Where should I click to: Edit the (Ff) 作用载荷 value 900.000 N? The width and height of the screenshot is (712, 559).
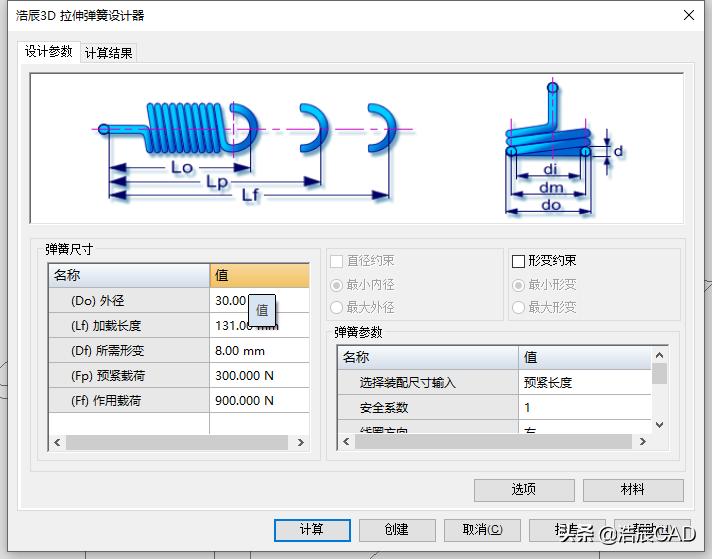259,401
